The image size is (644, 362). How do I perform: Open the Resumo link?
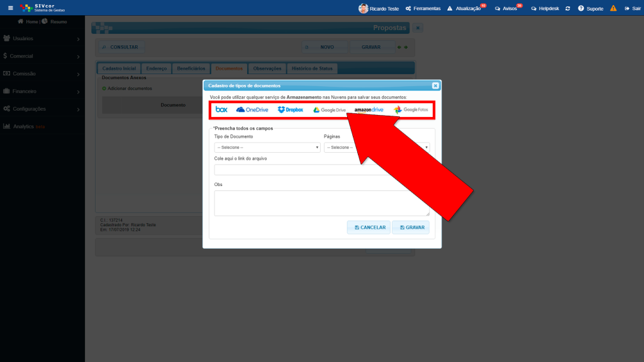pos(58,22)
